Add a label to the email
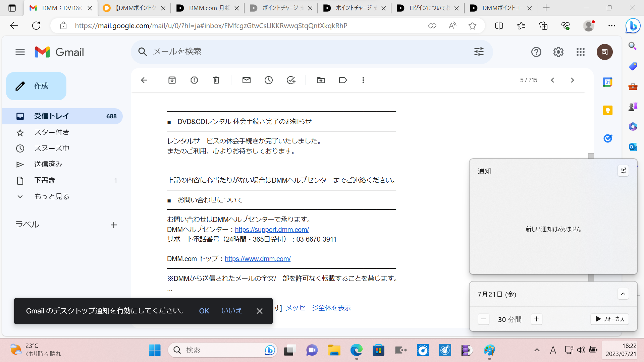Image resolution: width=644 pixels, height=362 pixels. (x=343, y=80)
